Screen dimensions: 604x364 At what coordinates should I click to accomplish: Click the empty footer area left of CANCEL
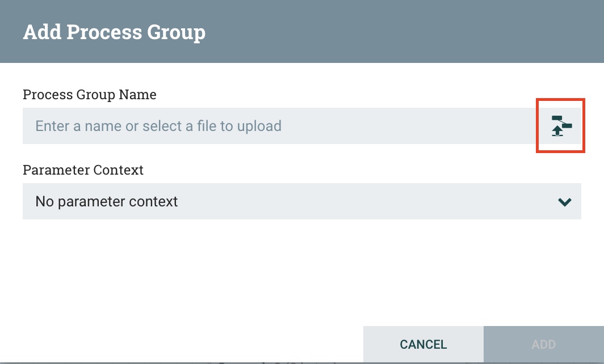[182, 344]
